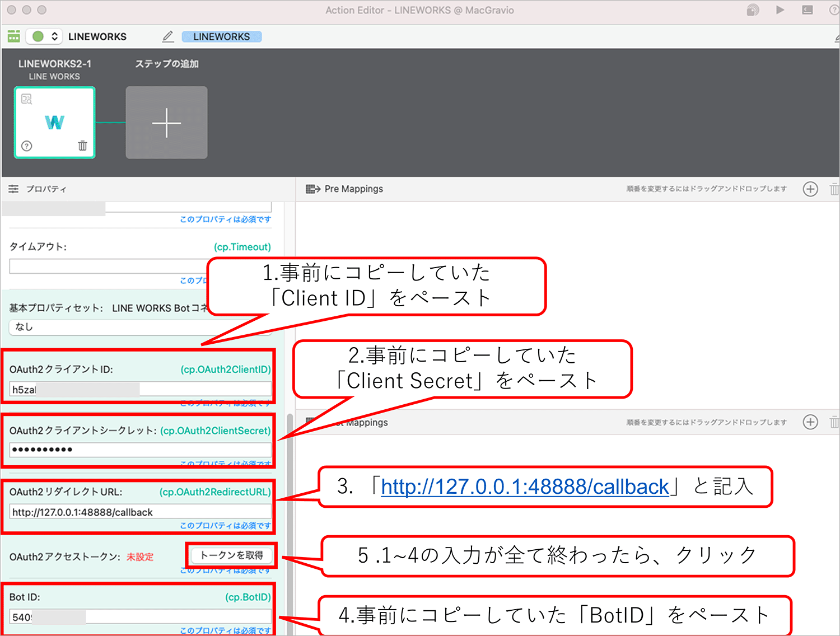The height and width of the screenshot is (636, 840).
Task: Click the play/run action icon in title bar
Action: [780, 10]
